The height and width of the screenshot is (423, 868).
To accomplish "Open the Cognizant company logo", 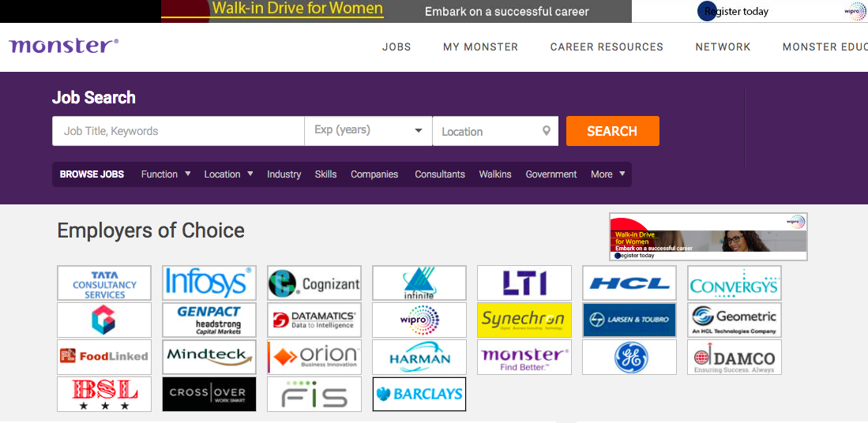I will (x=314, y=283).
